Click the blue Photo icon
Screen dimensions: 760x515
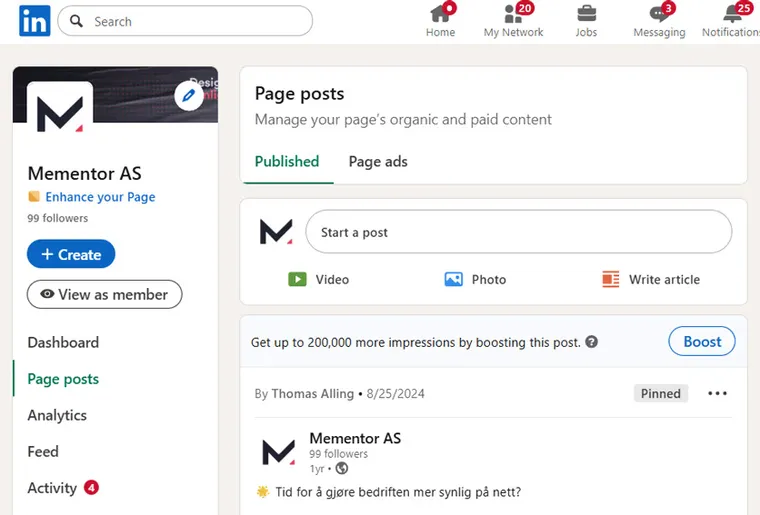(x=453, y=279)
